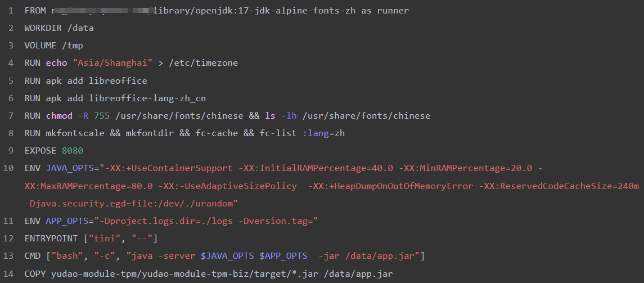The image size is (644, 283).
Task: Click the number 755 on line 7
Action: point(102,115)
